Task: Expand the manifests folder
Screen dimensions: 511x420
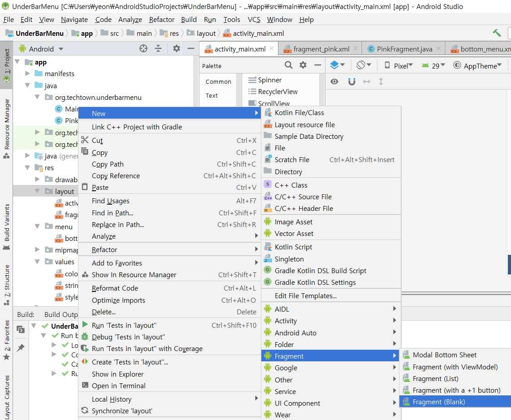Action: 28,73
